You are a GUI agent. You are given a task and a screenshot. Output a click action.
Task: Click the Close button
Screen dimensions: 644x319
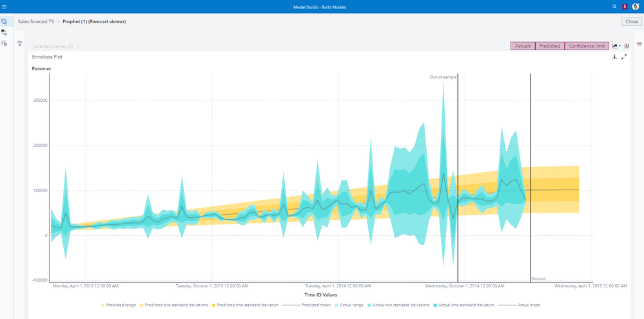pyautogui.click(x=631, y=21)
